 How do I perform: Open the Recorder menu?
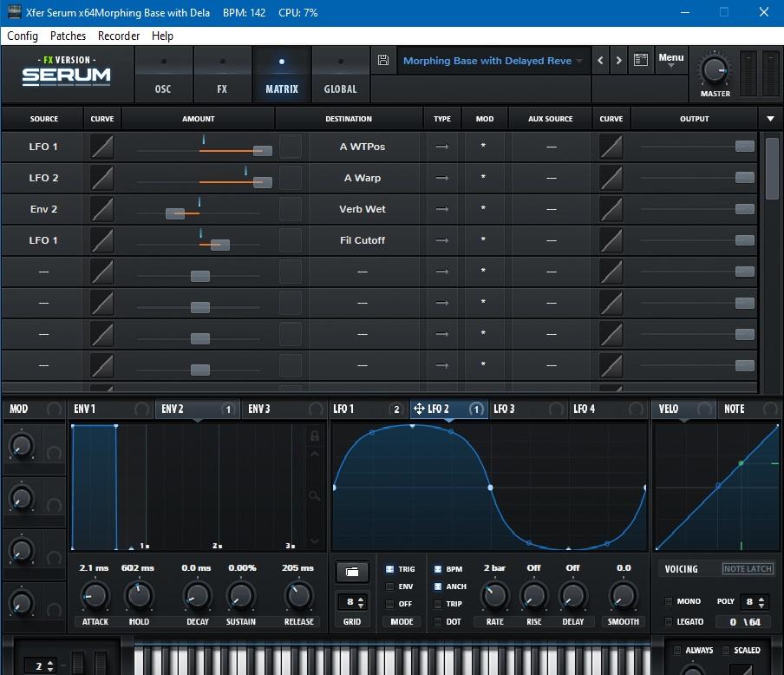pyautogui.click(x=119, y=36)
